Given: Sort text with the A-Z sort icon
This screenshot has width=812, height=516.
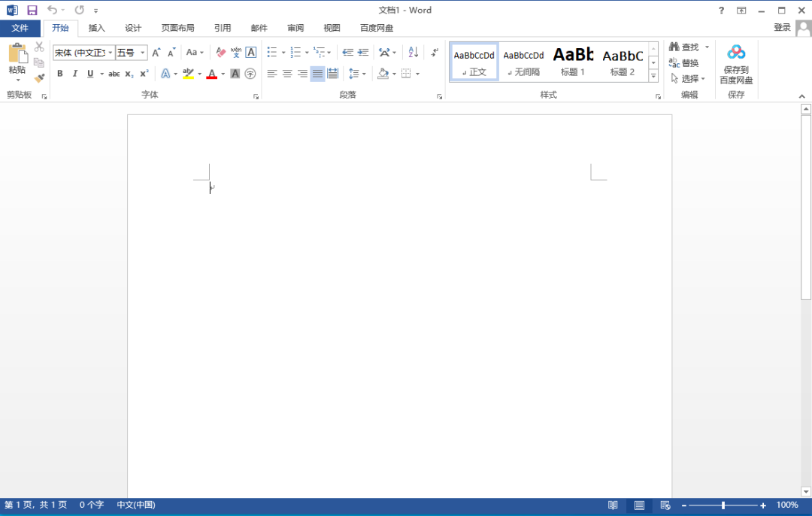Looking at the screenshot, I should coord(413,52).
